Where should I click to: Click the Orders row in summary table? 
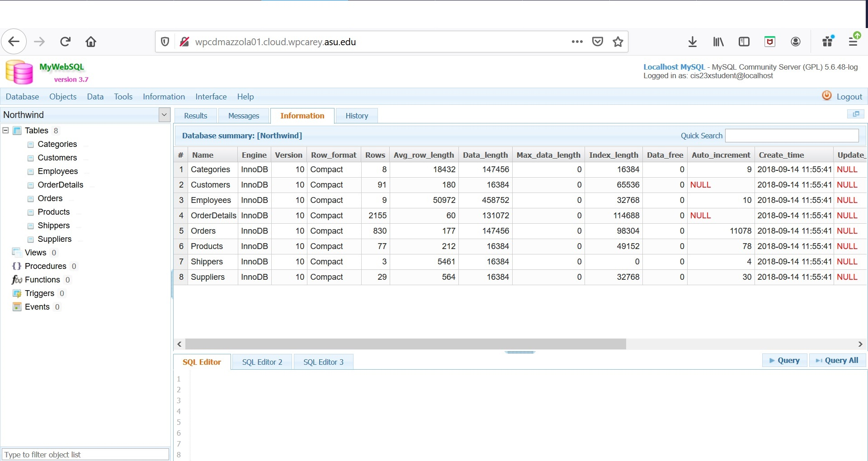(x=520, y=231)
